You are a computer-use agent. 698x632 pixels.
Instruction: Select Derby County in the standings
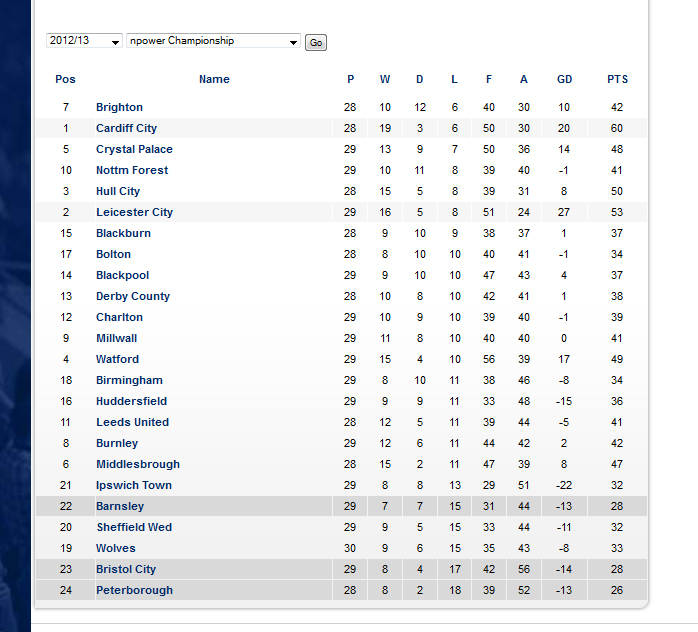[x=133, y=296]
